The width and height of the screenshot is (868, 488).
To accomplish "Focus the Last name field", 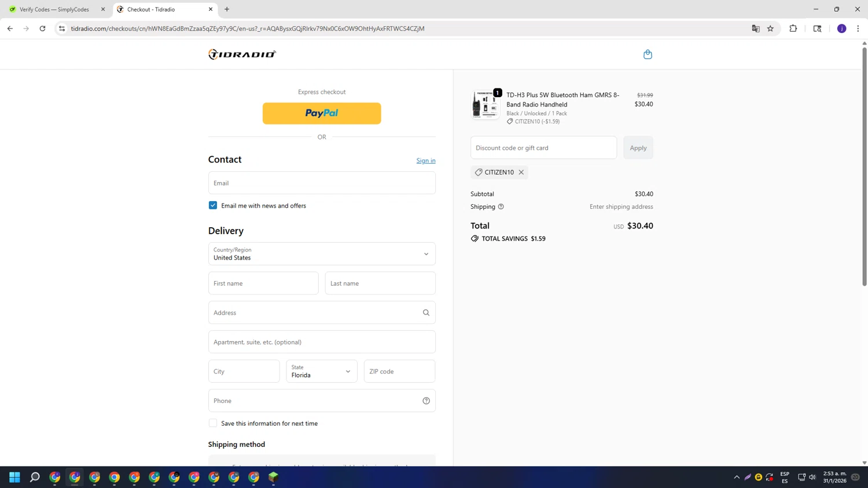I will click(380, 283).
